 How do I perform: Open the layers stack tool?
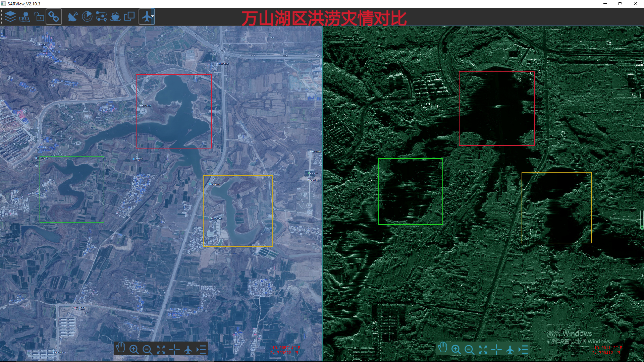pos(10,16)
